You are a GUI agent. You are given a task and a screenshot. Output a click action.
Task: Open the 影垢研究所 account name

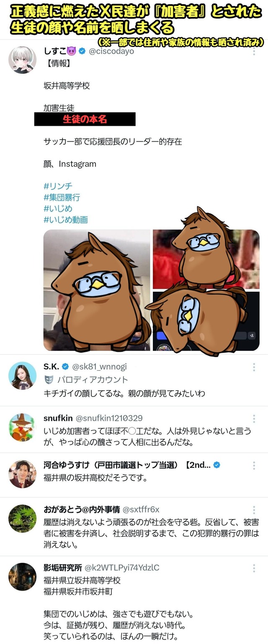[x=63, y=568]
